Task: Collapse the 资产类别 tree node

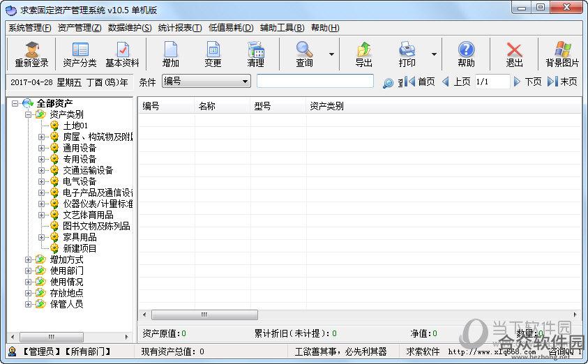Action: coord(28,114)
